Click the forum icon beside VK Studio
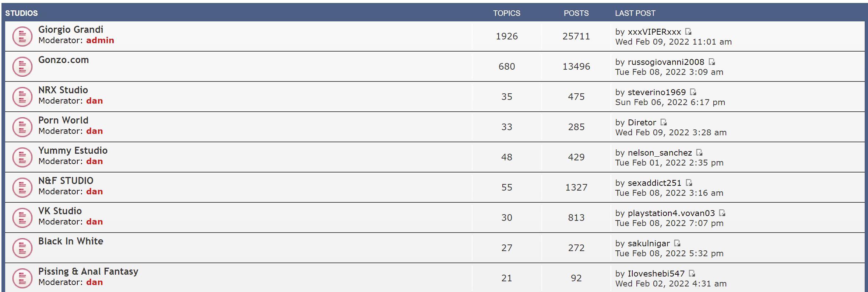Image resolution: width=868 pixels, height=292 pixels. (x=22, y=218)
